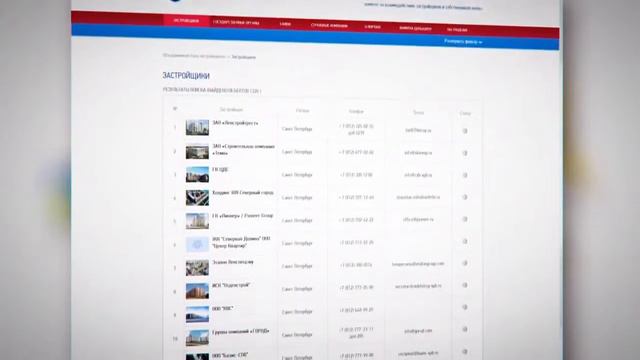Click the Телефон column header
This screenshot has height=360, width=640.
356,111
